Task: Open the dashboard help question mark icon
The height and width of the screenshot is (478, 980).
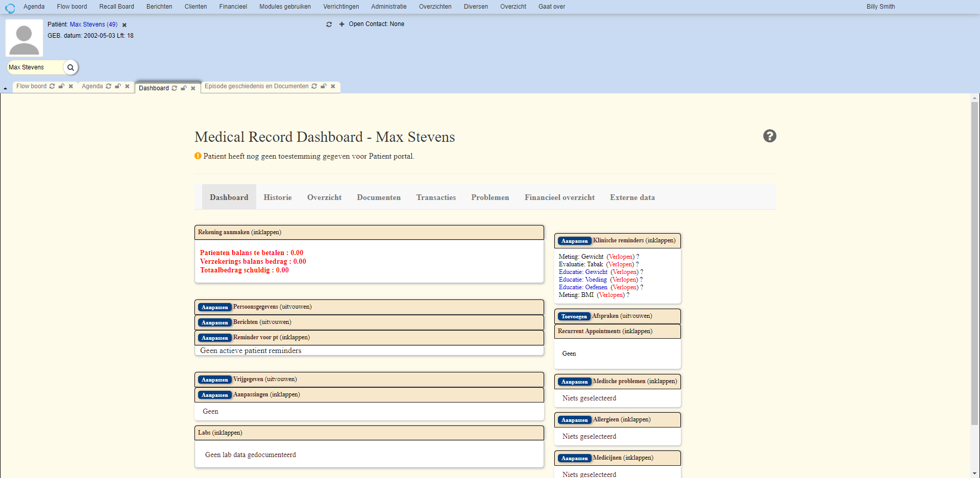Action: coord(769,136)
